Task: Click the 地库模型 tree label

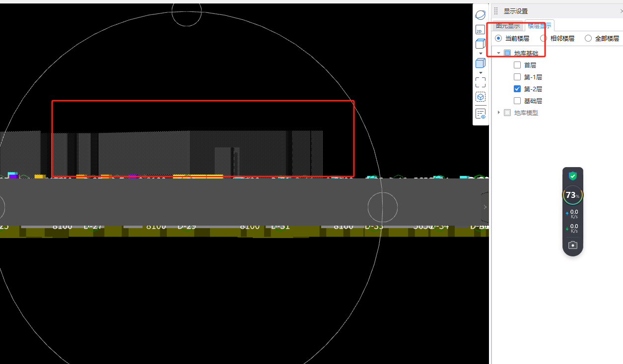Action: 526,113
